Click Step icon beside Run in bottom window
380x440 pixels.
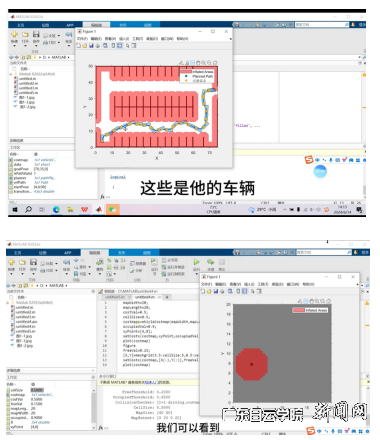[x=211, y=262]
